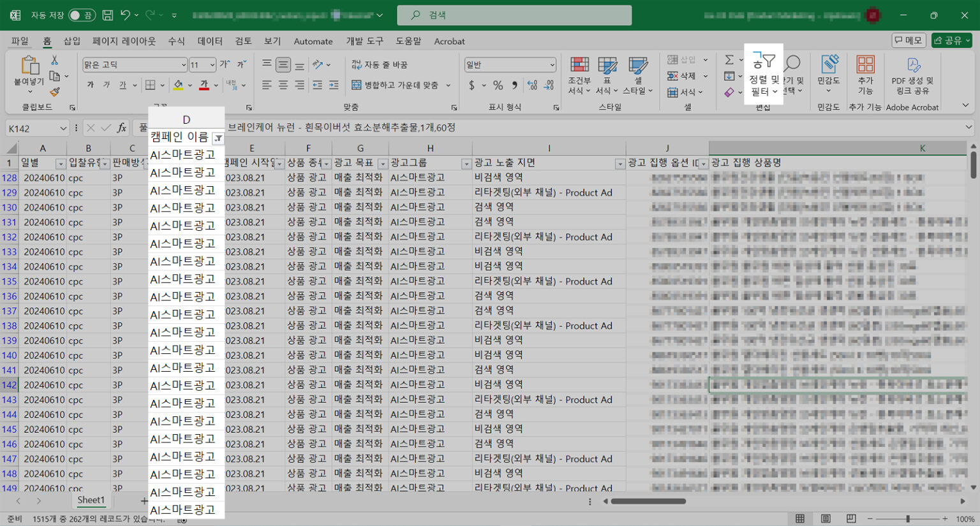Click the 추가 기능 (Add-ins) button
The height and width of the screenshot is (526, 980).
(x=866, y=75)
